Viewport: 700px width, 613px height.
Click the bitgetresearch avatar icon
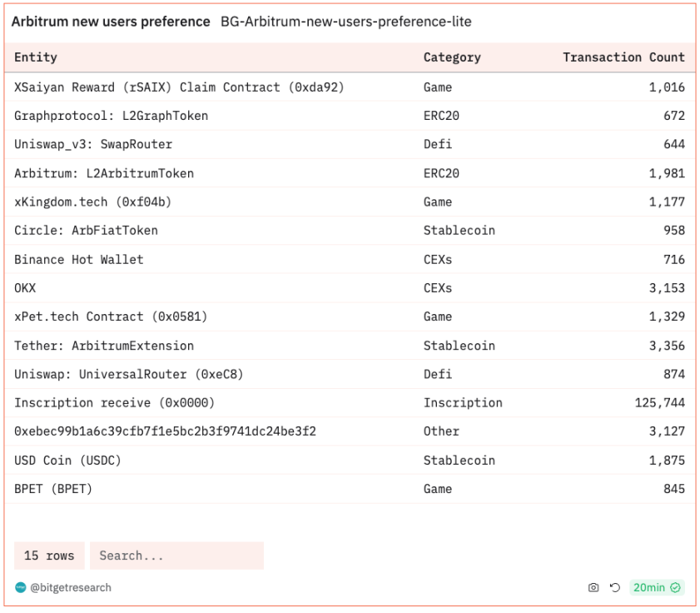[x=21, y=587]
